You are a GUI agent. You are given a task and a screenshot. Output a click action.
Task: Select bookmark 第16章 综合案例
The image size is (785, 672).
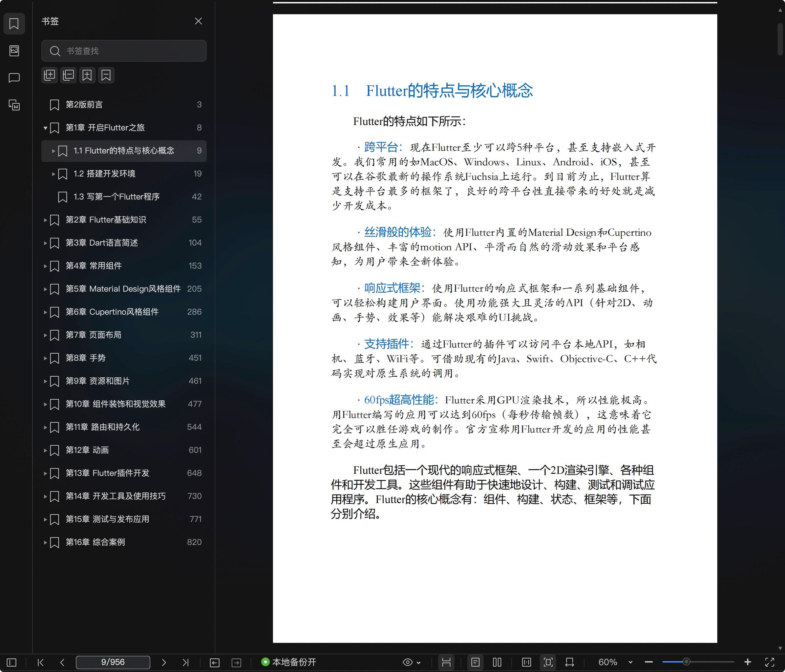pos(124,542)
